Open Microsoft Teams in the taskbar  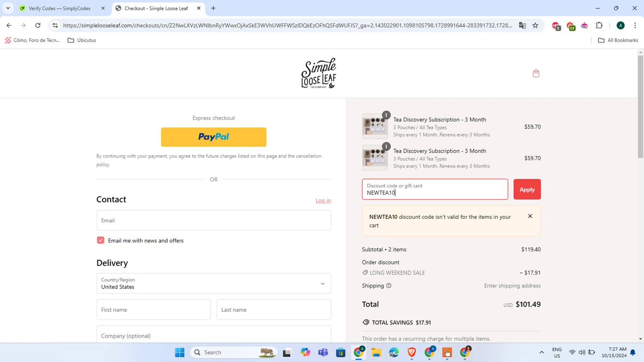[x=323, y=352]
